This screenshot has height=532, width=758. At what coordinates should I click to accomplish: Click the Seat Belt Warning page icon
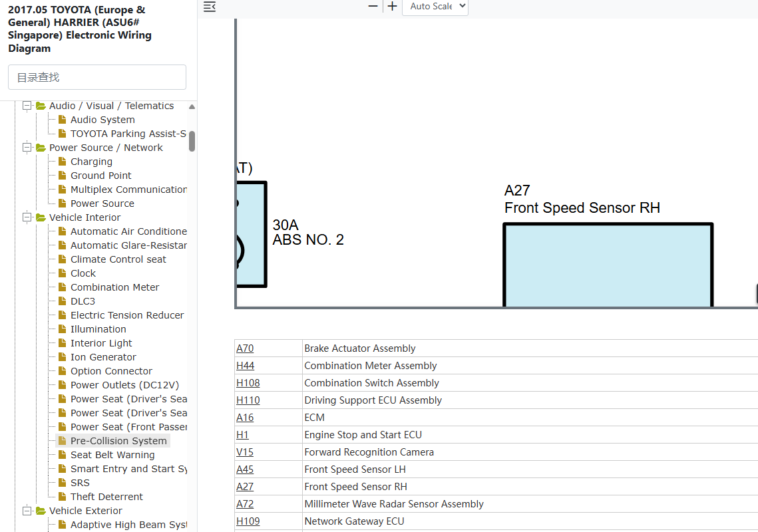[63, 454]
